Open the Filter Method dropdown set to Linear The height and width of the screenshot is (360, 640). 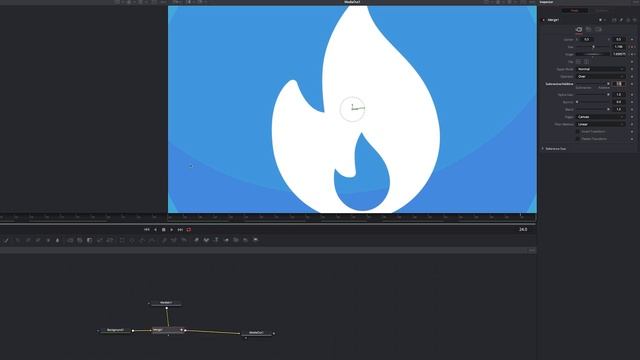coord(600,124)
